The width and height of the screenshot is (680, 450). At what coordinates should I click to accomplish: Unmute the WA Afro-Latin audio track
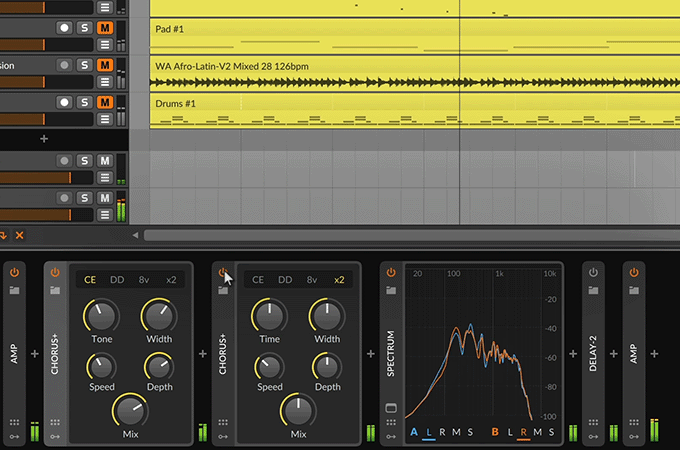[x=105, y=65]
